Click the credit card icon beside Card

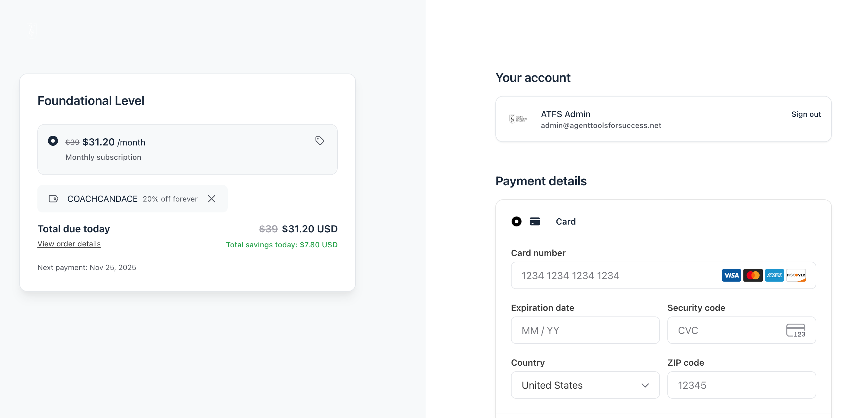(x=534, y=221)
